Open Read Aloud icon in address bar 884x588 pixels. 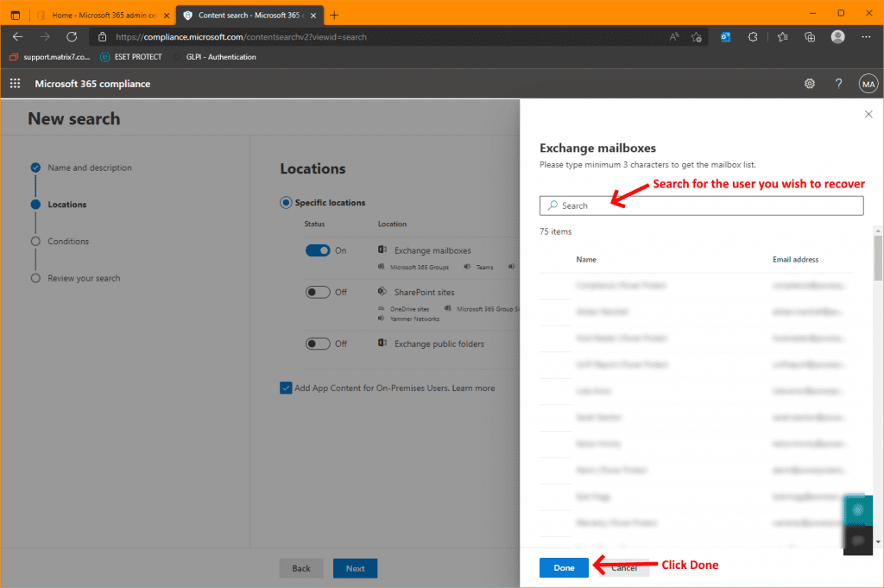click(673, 36)
